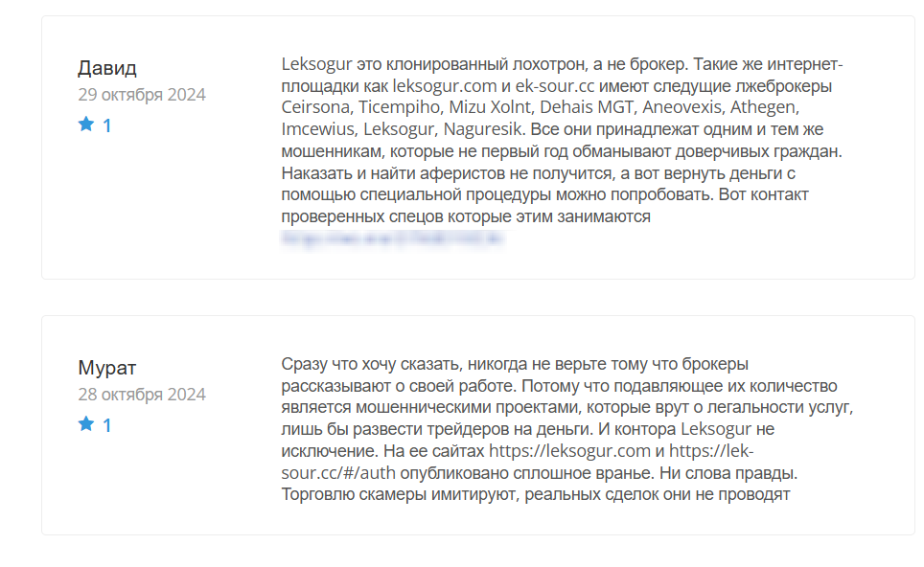Click the date 28 октября 2024
Screen dimensions: 924x567
point(142,395)
